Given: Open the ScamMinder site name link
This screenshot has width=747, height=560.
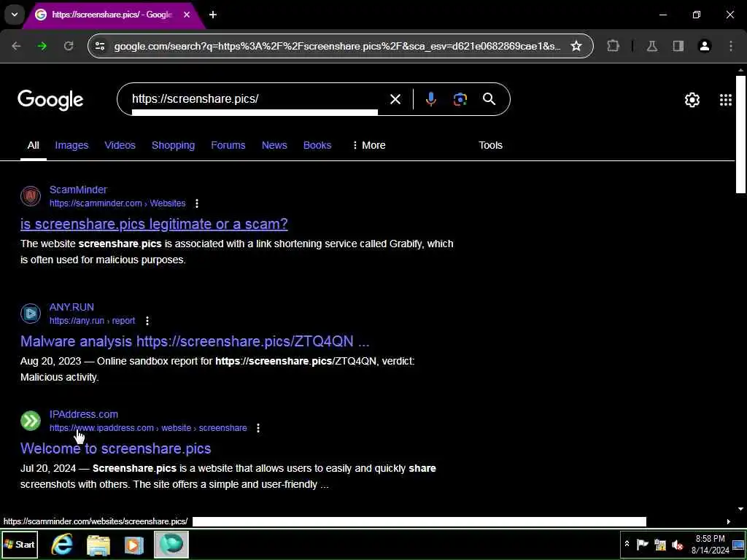Looking at the screenshot, I should click(x=78, y=190).
